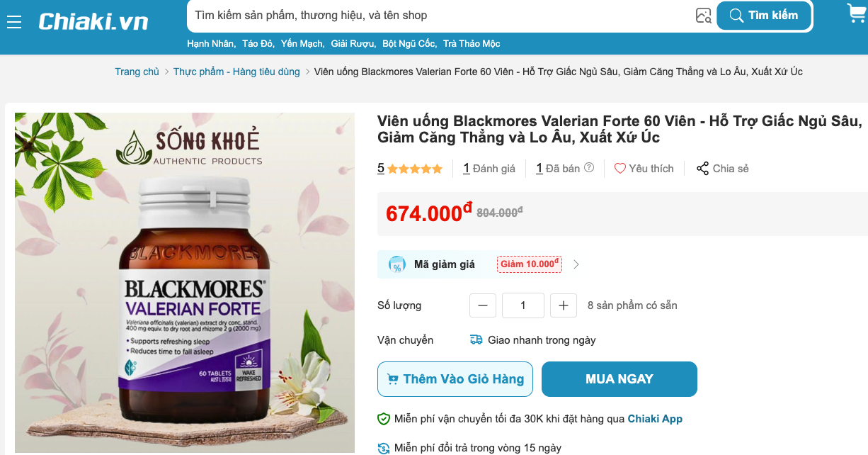Click the heart Yêu thích icon
This screenshot has width=868, height=455.
click(620, 169)
